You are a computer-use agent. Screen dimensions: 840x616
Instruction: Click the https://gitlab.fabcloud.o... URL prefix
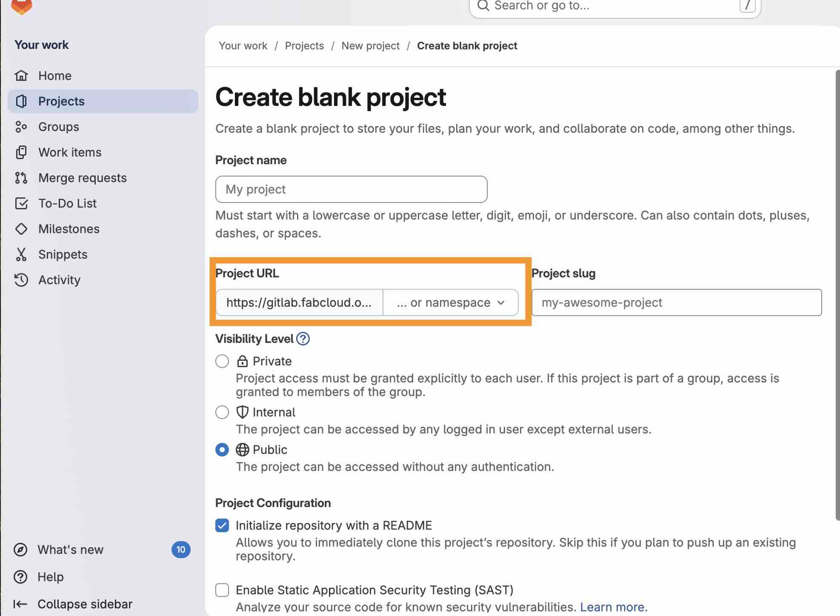[x=299, y=302]
